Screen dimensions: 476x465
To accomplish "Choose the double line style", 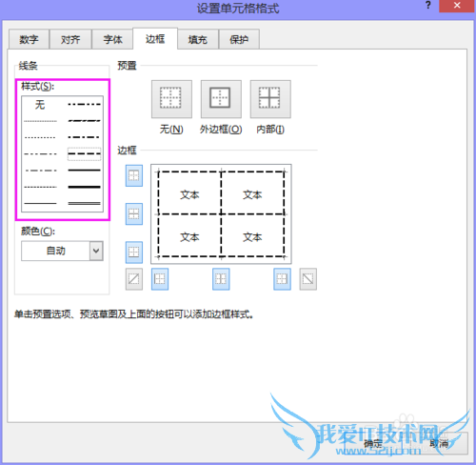I will (x=85, y=203).
